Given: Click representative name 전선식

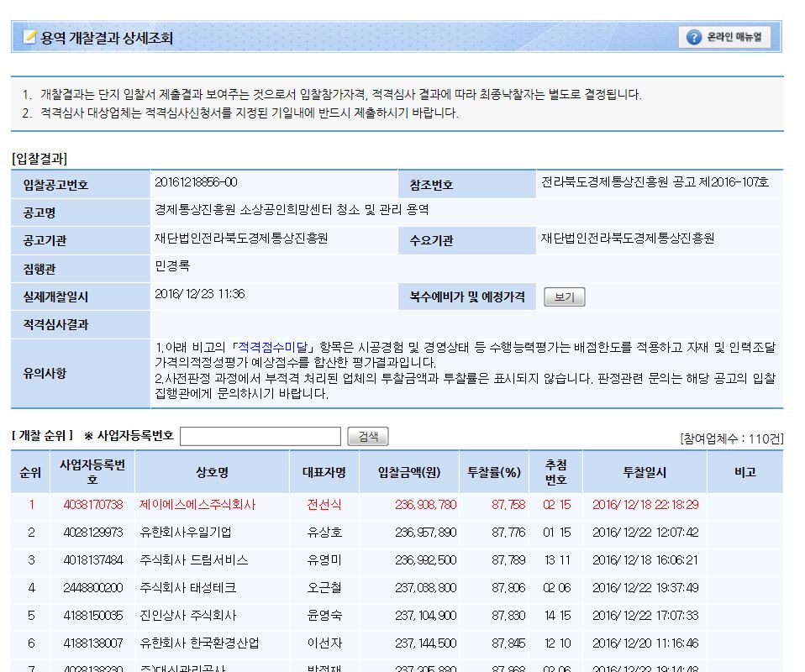Looking at the screenshot, I should click(324, 505).
